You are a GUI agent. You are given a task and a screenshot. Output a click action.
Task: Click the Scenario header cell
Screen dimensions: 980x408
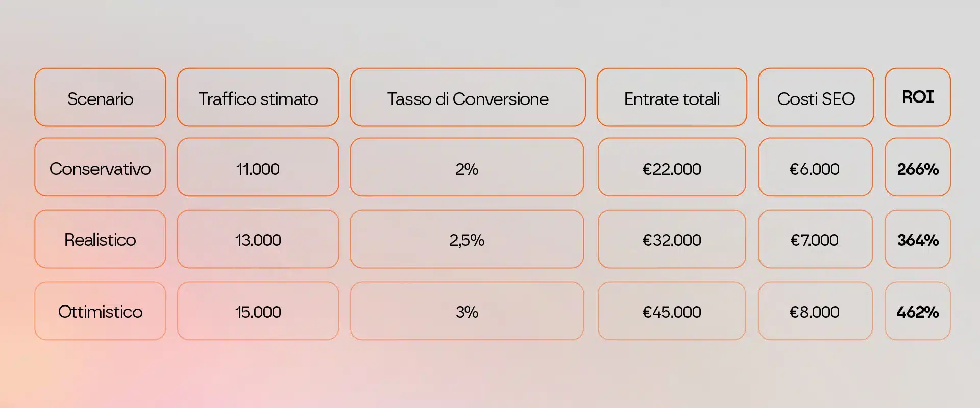[100, 97]
